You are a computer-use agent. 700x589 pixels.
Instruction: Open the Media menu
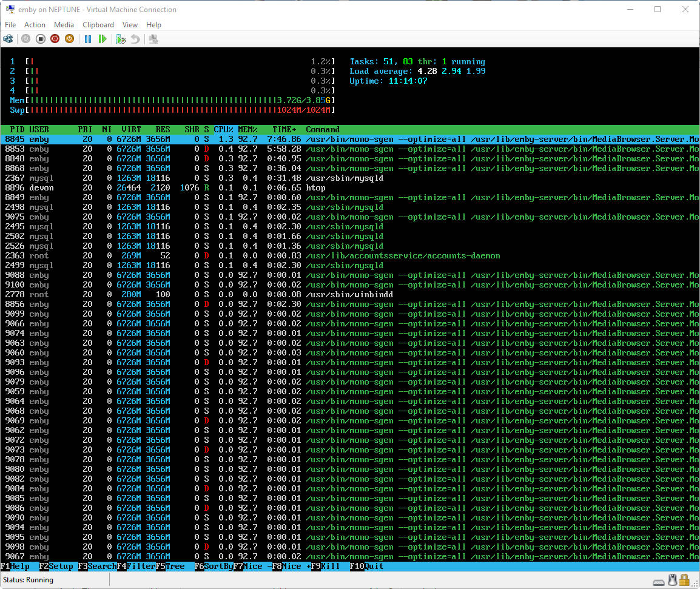coord(64,25)
